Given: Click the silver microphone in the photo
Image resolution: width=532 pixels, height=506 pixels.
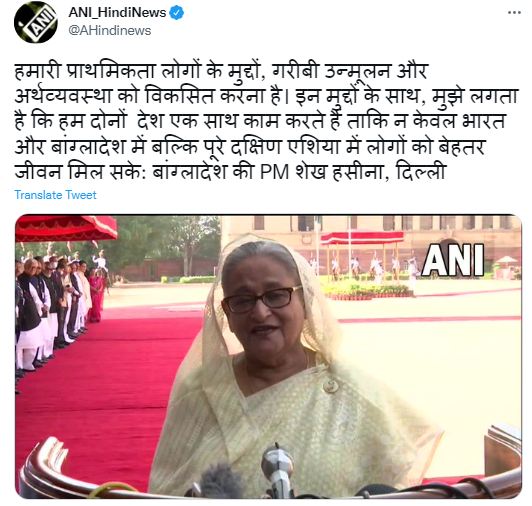Looking at the screenshot, I should pos(277,470).
